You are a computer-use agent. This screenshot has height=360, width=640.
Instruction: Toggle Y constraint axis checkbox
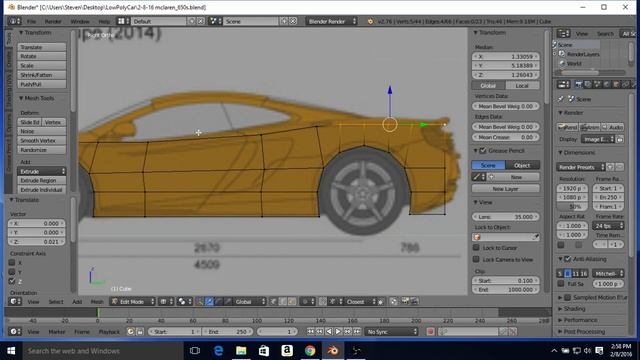click(x=12, y=271)
